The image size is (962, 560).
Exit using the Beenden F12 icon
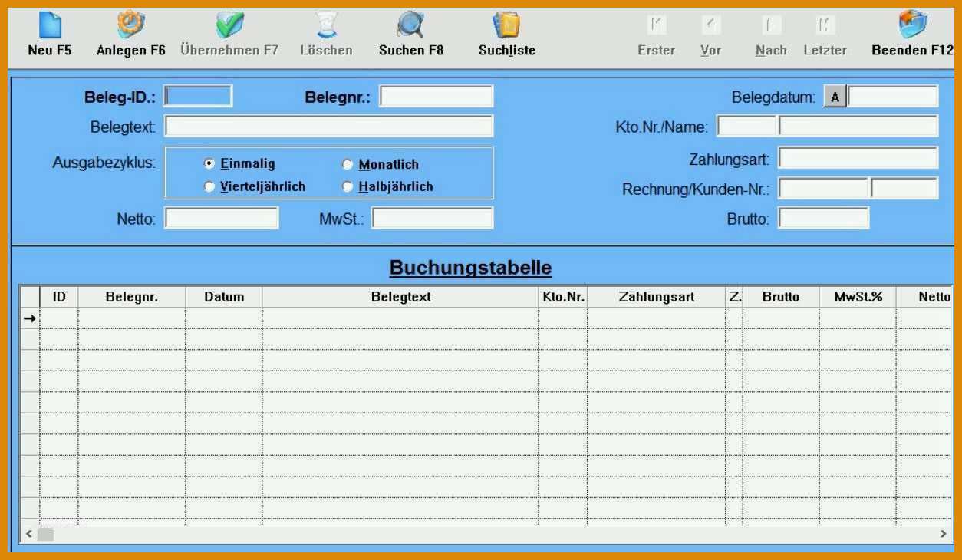point(913,25)
